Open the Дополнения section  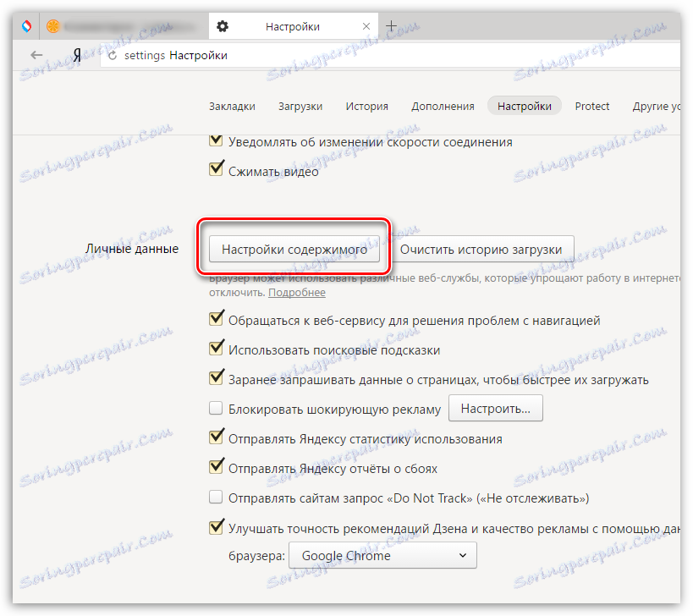point(443,106)
